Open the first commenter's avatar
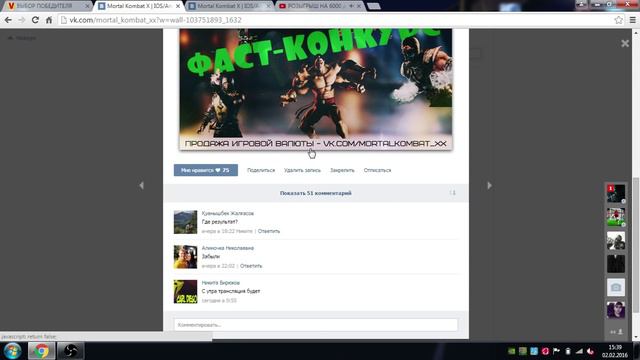Screen dimensions: 640x360 [x=185, y=222]
